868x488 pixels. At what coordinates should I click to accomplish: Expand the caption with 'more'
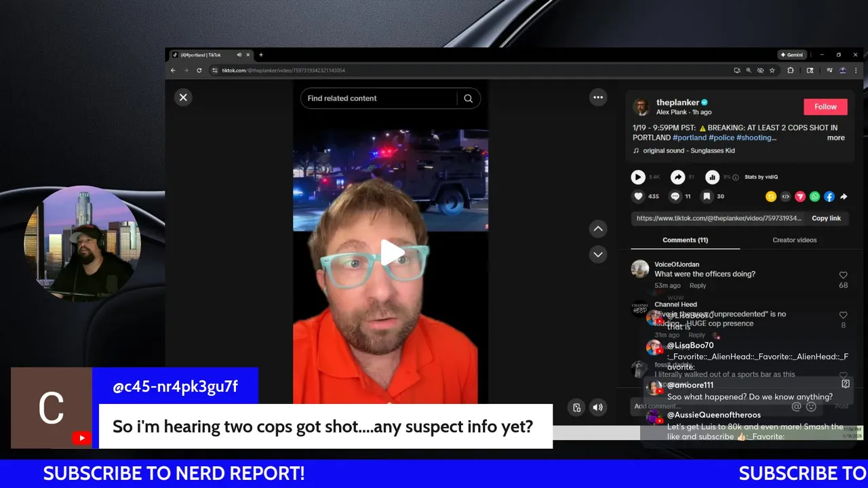835,138
